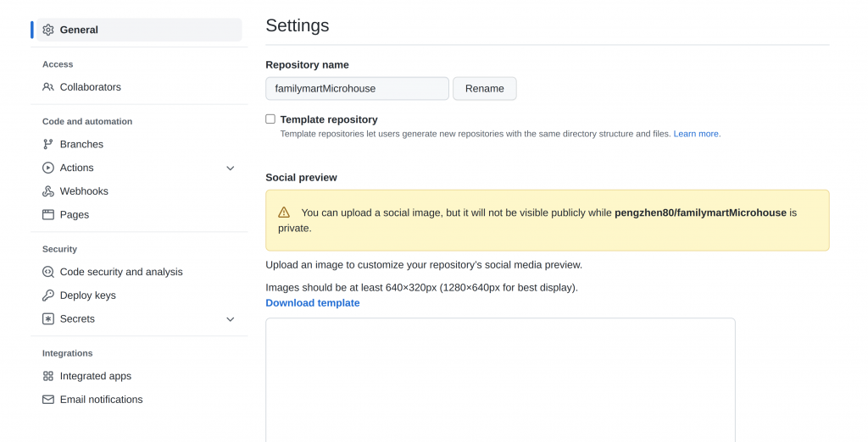Open the Learn more link
Screen dimensions: 868x442
tap(697, 134)
